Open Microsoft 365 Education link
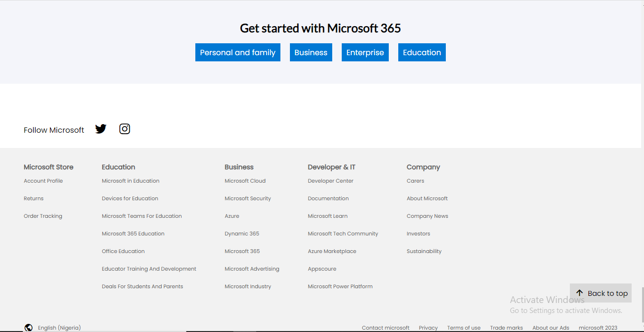The image size is (644, 332). 133,234
